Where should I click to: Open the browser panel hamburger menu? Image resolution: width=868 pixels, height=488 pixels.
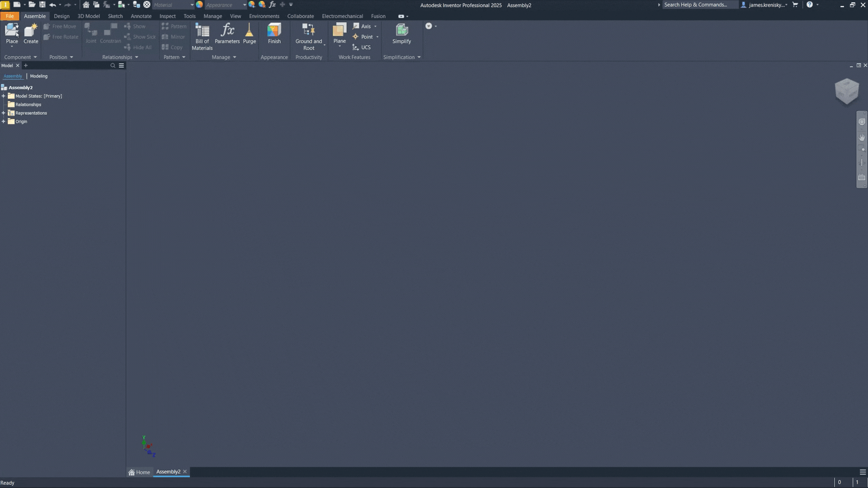pos(121,66)
